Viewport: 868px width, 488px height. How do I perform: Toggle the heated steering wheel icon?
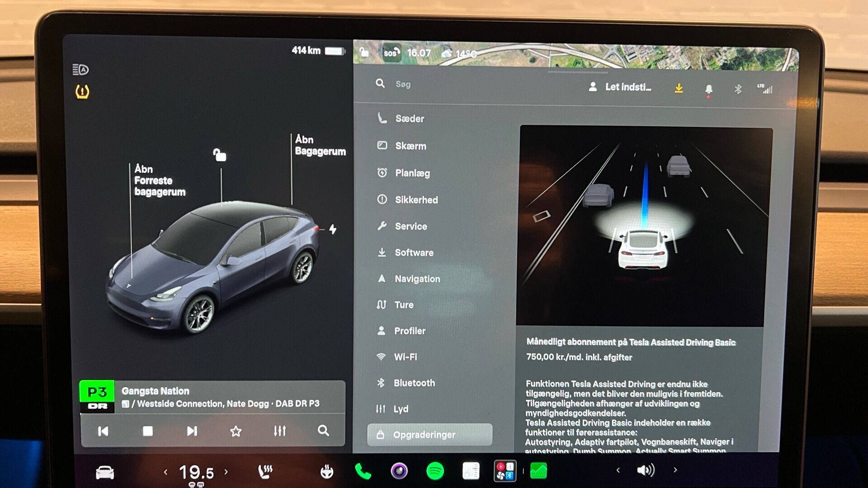click(x=326, y=472)
